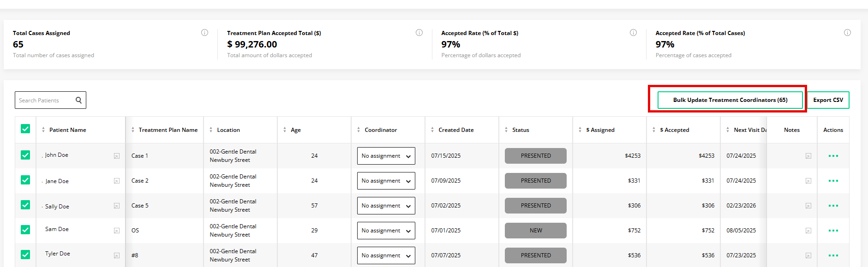Click info icon for Treatment Plan Accepted Total
The height and width of the screenshot is (267, 868).
[419, 33]
